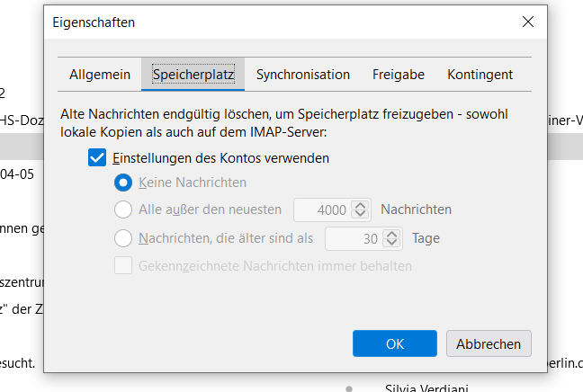Select the Keine Nachrichten radio option

[x=124, y=183]
